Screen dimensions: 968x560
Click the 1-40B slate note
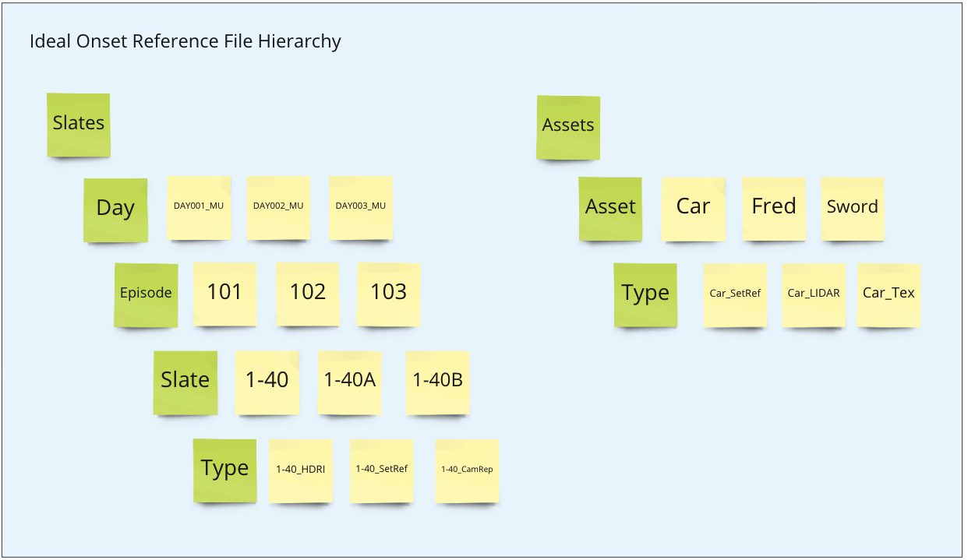[x=437, y=382]
